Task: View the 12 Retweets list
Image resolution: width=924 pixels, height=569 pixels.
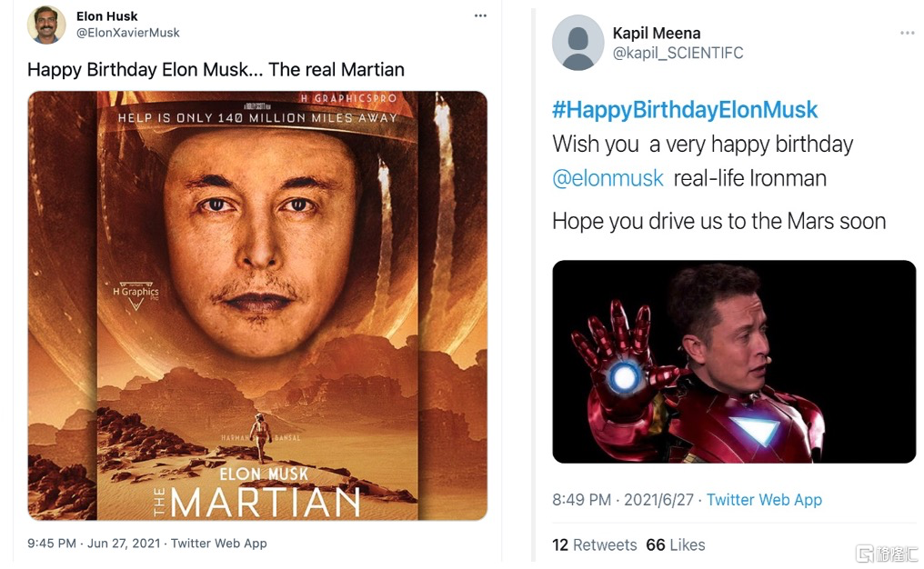Action: point(594,545)
